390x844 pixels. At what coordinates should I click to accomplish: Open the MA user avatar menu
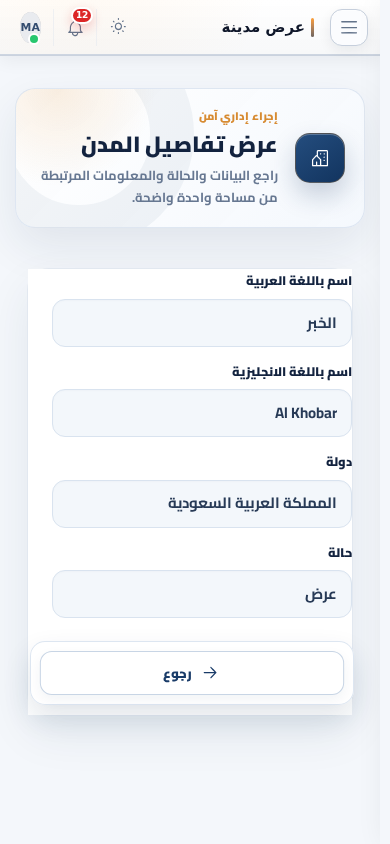pyautogui.click(x=31, y=27)
